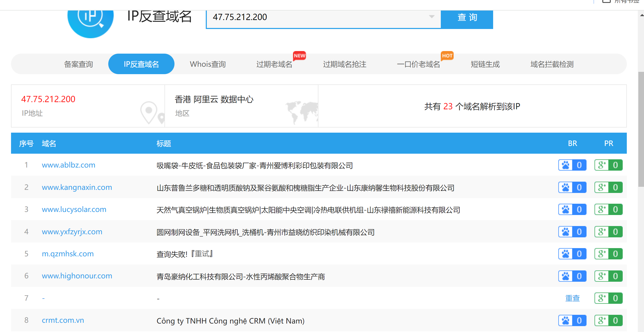Click the 重查 link in row 7
Image resolution: width=644 pixels, height=332 pixels.
pos(572,298)
